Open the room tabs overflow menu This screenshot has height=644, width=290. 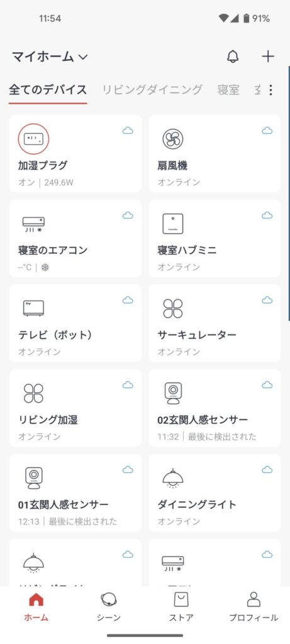270,90
